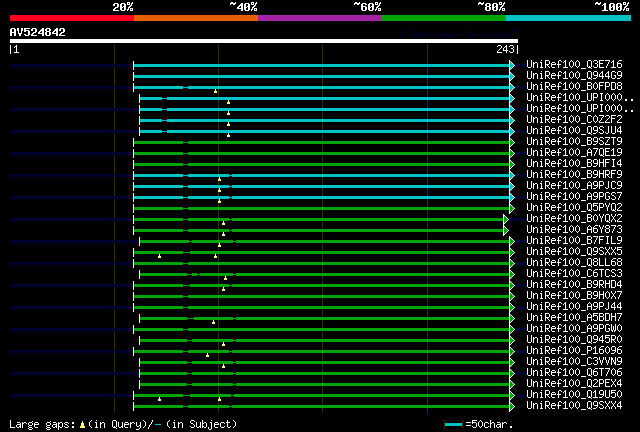Select the UniRef100_A5BDH7 label
Screen dimensions: 640x432
pos(574,318)
